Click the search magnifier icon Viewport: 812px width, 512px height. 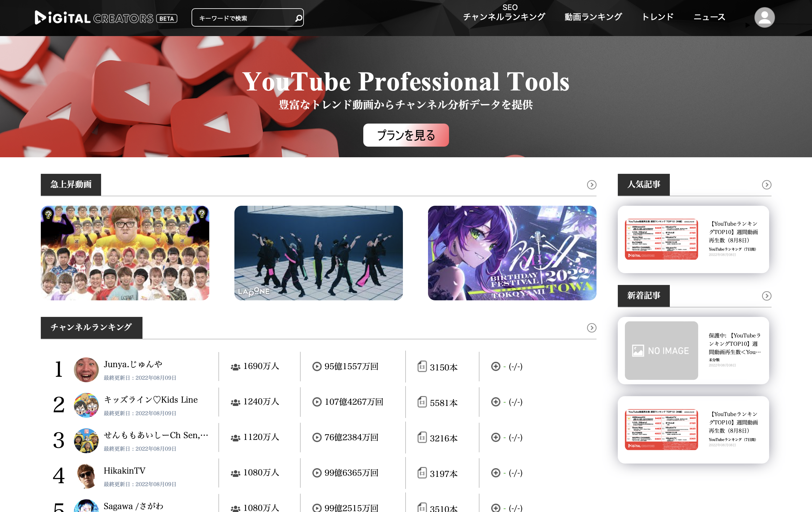click(298, 18)
